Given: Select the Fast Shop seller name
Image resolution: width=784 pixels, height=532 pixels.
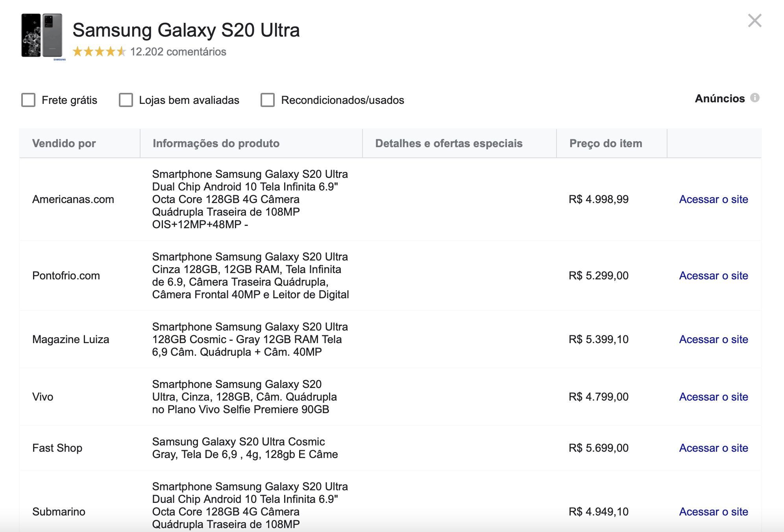Looking at the screenshot, I should 57,448.
